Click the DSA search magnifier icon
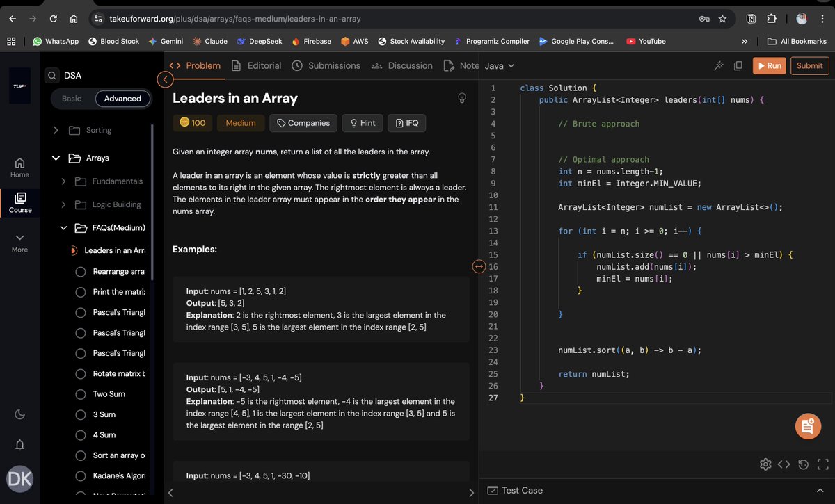 click(x=53, y=76)
